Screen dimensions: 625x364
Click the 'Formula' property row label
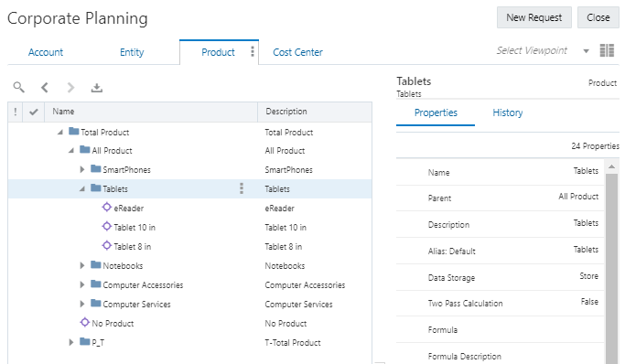(x=443, y=330)
